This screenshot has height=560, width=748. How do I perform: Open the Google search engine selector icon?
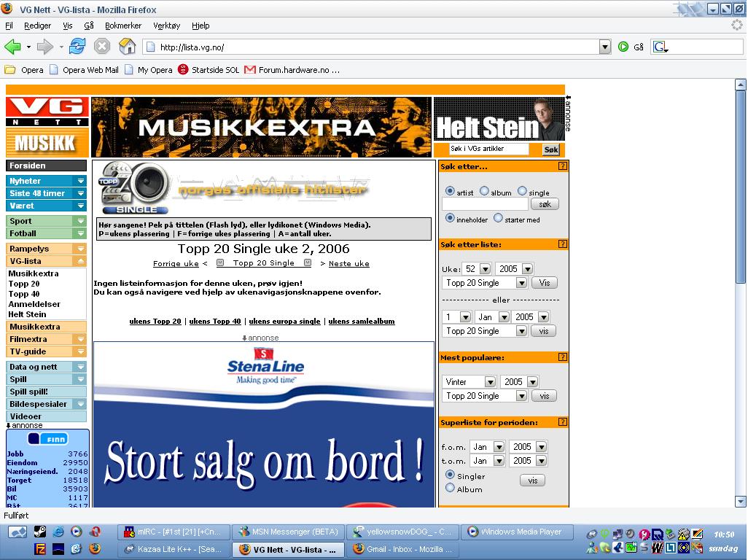point(661,47)
